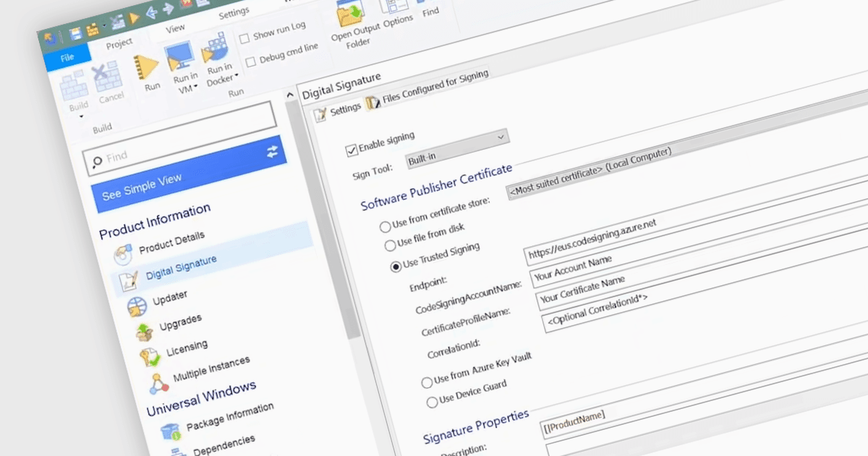
Task: Click the CodeSigningAccountName input field
Action: coord(698,232)
